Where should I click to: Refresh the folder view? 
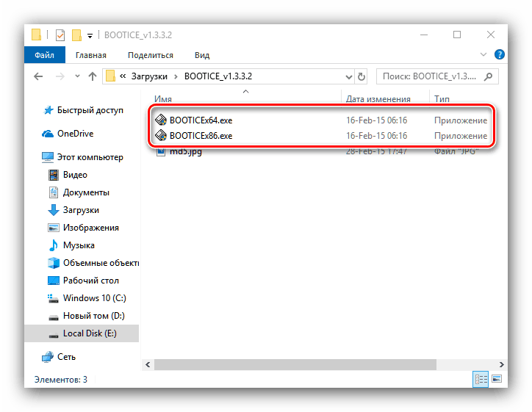click(x=362, y=76)
